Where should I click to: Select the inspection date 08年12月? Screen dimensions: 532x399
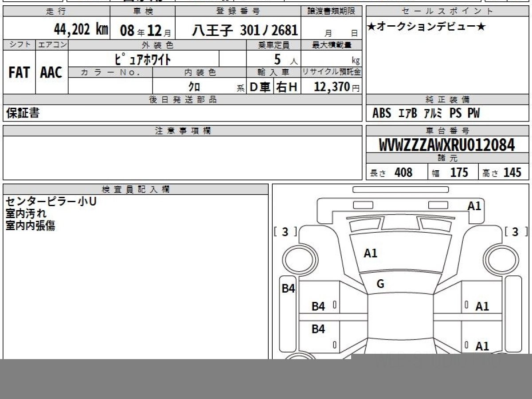coord(146,30)
